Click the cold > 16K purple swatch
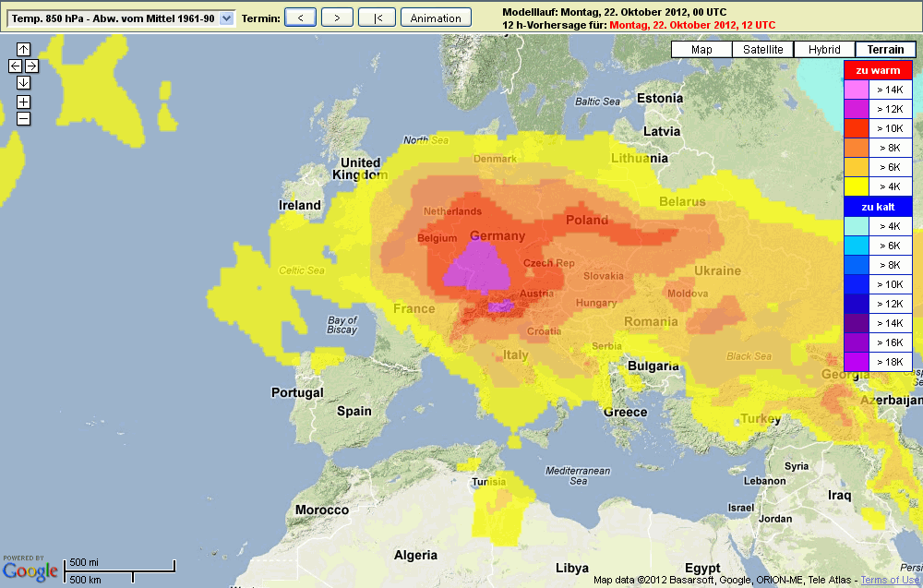Screen dimensions: 923x588 [x=857, y=342]
